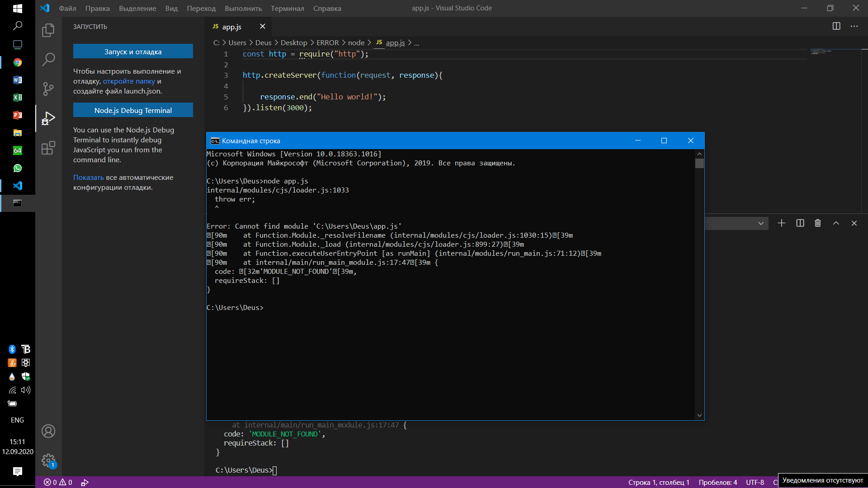Open the Выполнить menu
The width and height of the screenshot is (868, 488).
click(243, 8)
